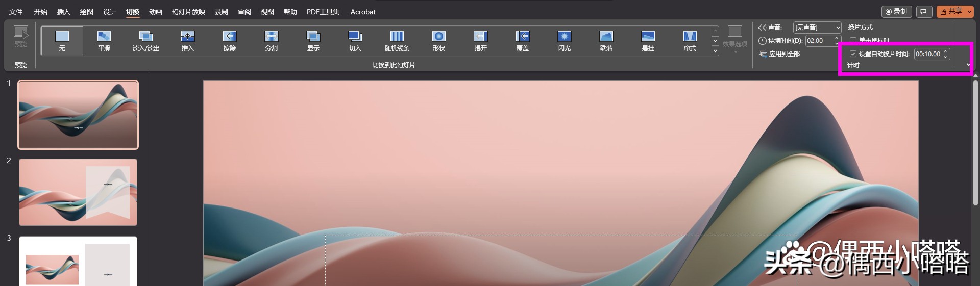The width and height of the screenshot is (980, 286).
Task: Switch to the 动画 animations tab
Action: click(x=156, y=12)
